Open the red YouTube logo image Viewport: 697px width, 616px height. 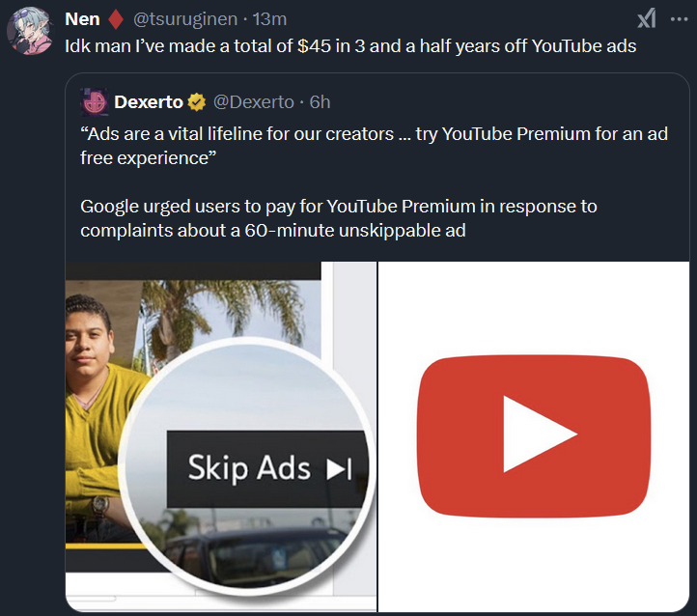point(534,436)
